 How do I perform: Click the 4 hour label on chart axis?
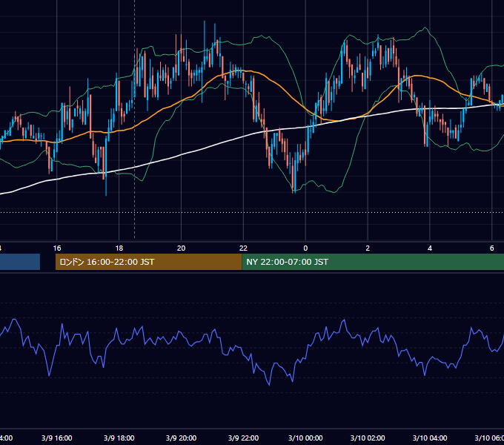tap(430, 248)
